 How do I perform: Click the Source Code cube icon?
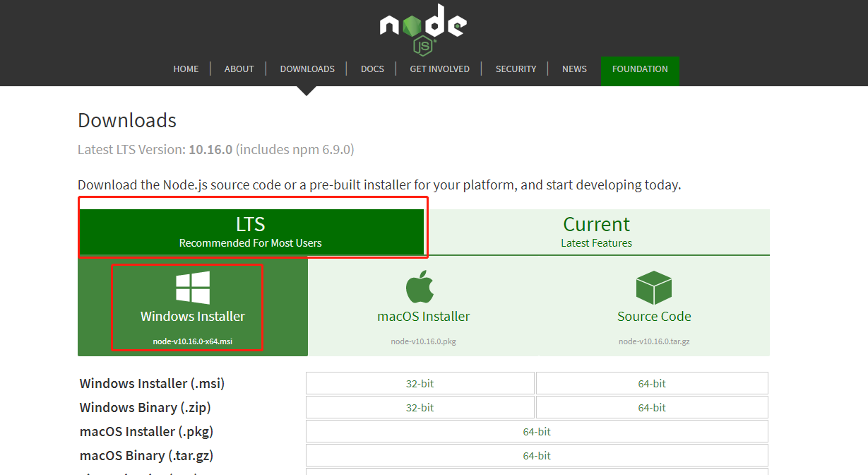coord(654,288)
